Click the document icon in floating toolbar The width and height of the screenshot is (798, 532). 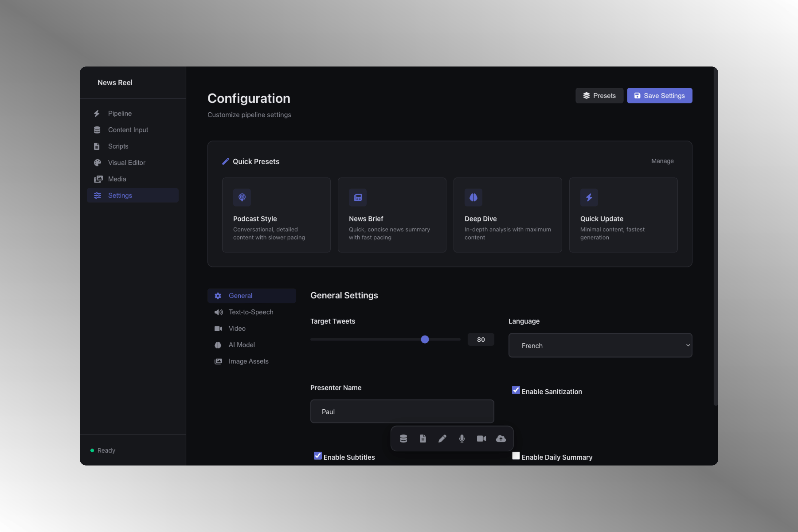point(423,438)
